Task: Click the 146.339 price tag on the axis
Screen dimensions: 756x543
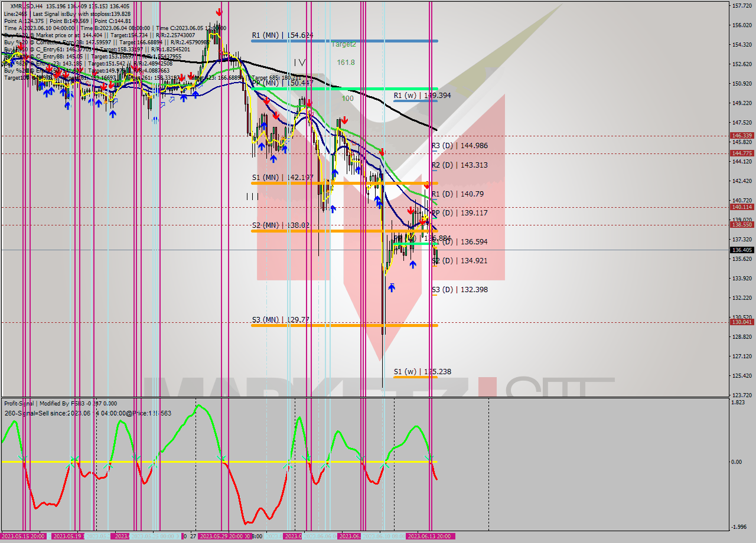Action: pos(741,136)
